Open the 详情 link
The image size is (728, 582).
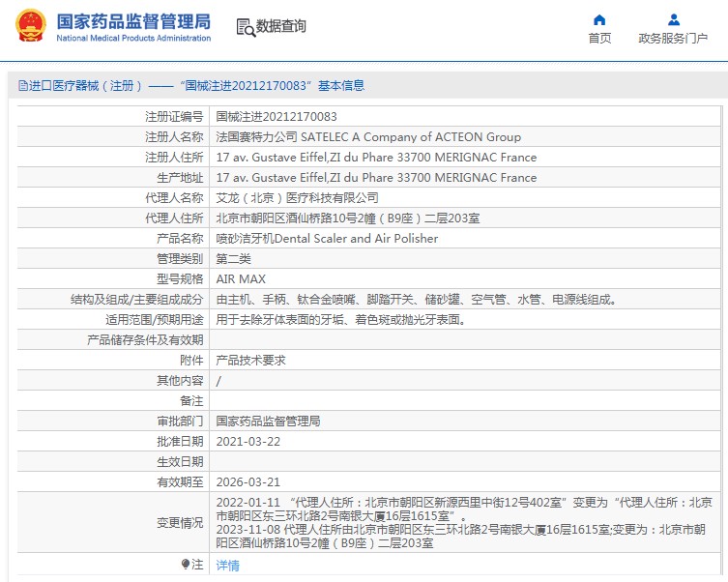click(x=227, y=565)
